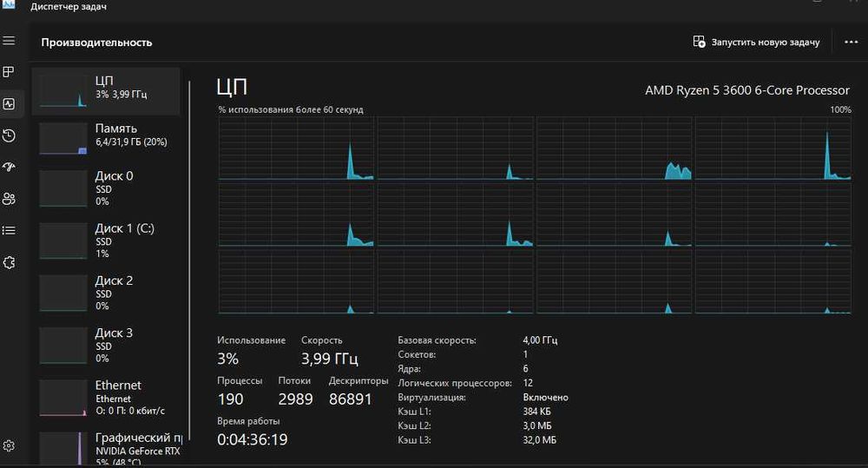Click the '100%' graph scale label
868x468 pixels.
pos(840,109)
